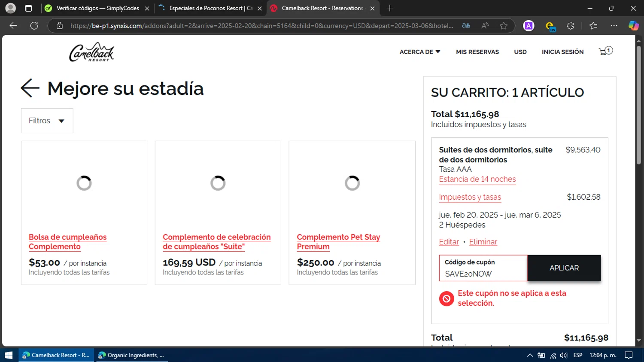Click the translate page icon
644x362 pixels.
coord(466,26)
